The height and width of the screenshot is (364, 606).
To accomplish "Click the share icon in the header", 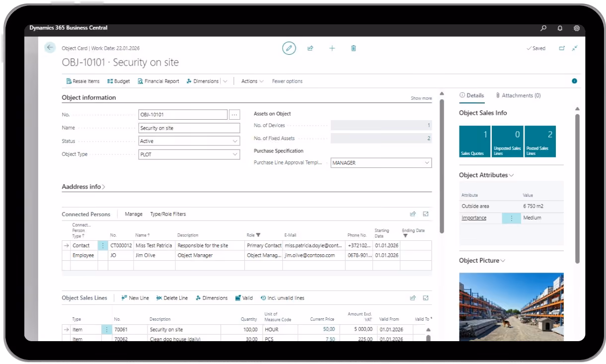I will 310,48.
